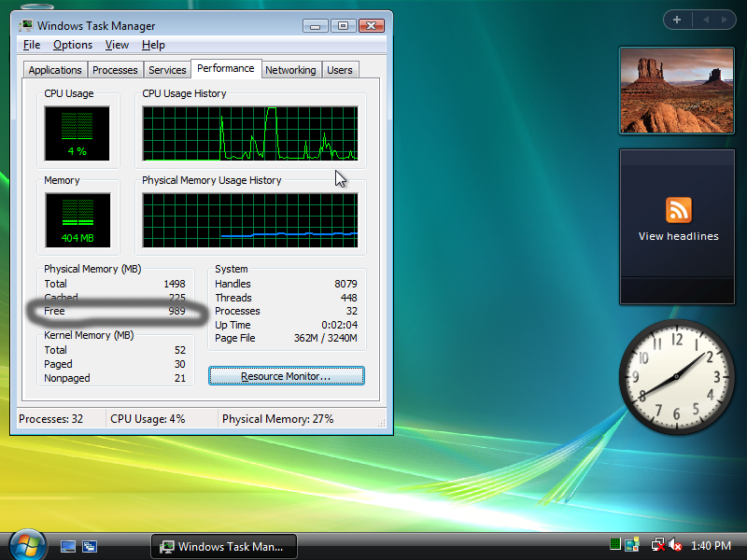Click the Nonpaged 21 row
747x560 pixels.
click(115, 378)
